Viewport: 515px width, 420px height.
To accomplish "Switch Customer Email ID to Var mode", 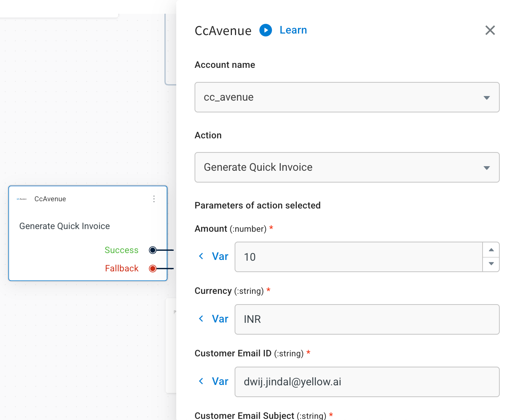I will 214,382.
